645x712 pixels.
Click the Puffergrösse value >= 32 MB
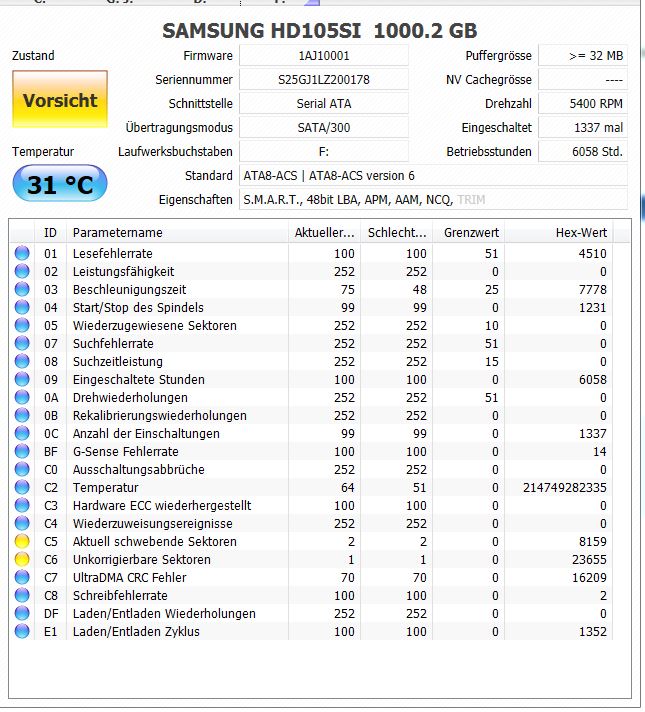pos(583,55)
